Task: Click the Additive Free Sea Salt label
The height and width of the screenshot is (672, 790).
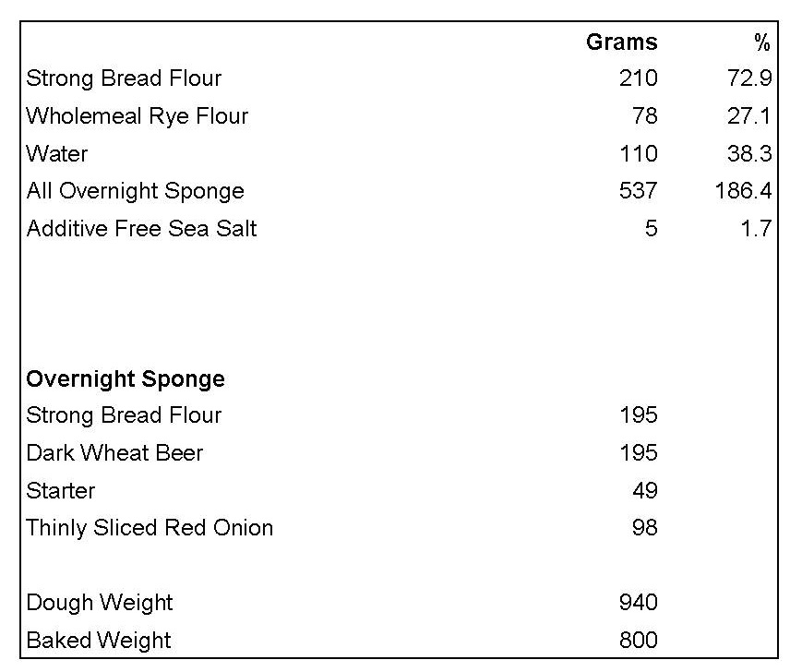Action: pyautogui.click(x=141, y=228)
